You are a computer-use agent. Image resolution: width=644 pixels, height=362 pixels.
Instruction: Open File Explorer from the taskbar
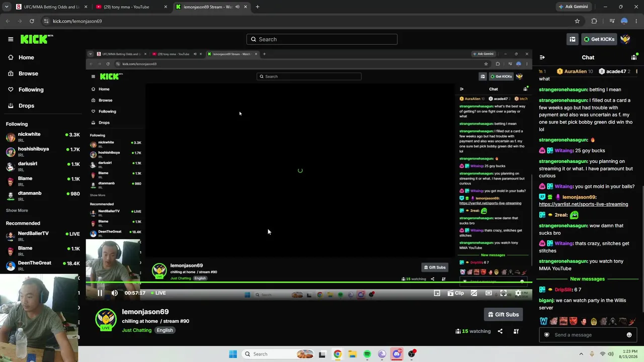tap(352, 354)
